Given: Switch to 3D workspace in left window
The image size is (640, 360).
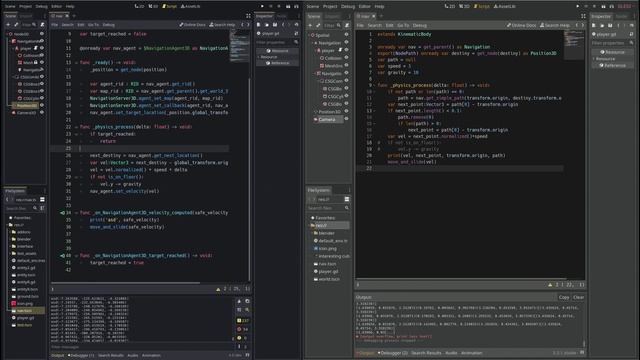Looking at the screenshot, I should click(153, 6).
